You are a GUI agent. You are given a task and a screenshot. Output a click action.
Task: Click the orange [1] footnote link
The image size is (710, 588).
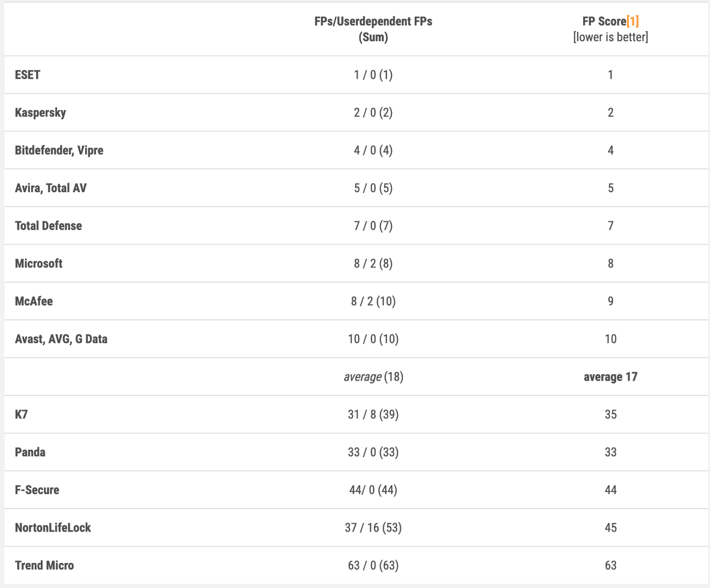pyautogui.click(x=633, y=21)
